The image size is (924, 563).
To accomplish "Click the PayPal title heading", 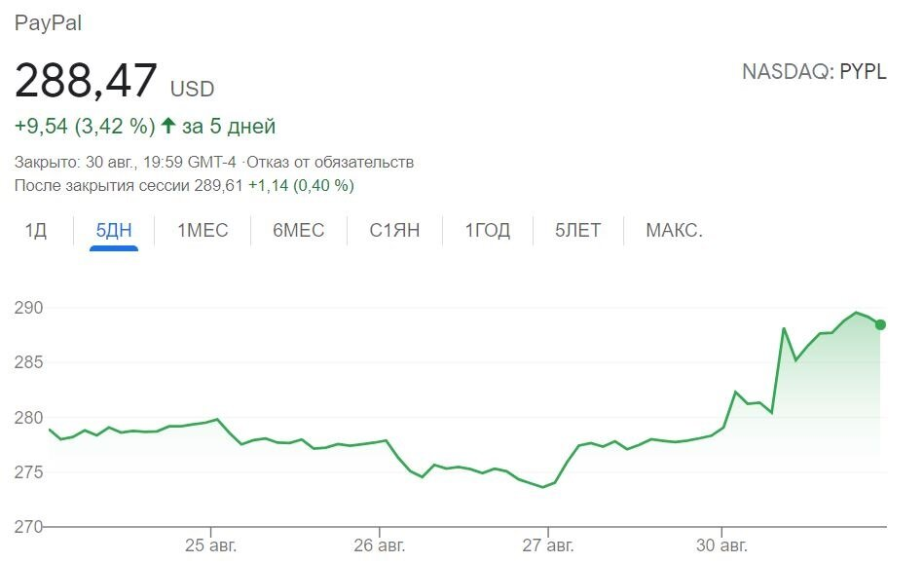I will click(x=49, y=22).
